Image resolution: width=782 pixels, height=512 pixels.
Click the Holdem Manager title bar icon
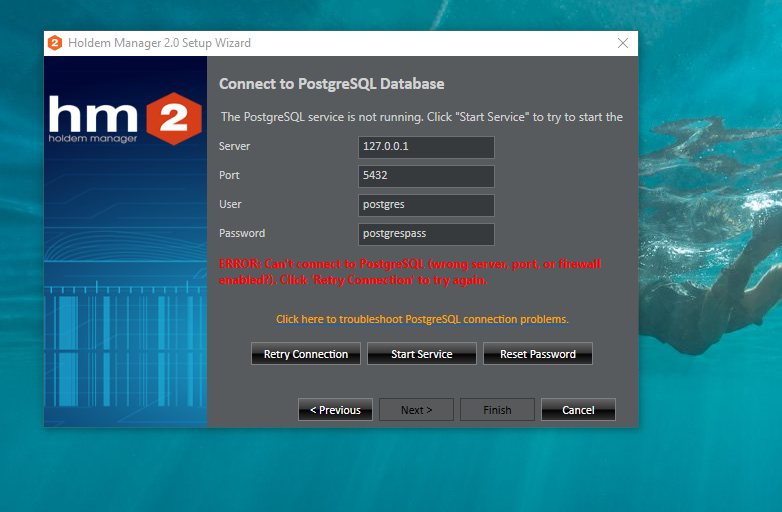coord(55,43)
